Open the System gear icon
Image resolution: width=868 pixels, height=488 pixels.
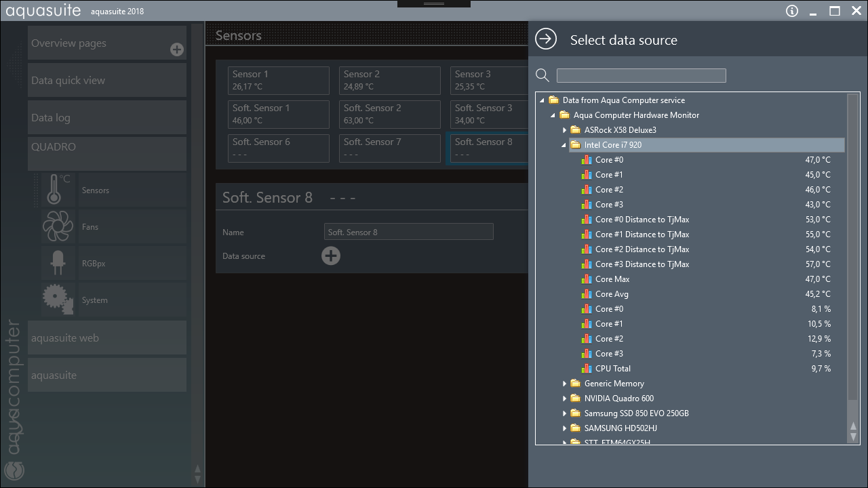tap(58, 300)
